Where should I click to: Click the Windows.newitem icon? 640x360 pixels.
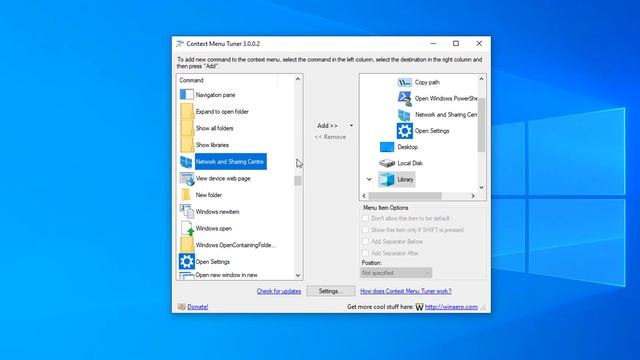pyautogui.click(x=187, y=211)
